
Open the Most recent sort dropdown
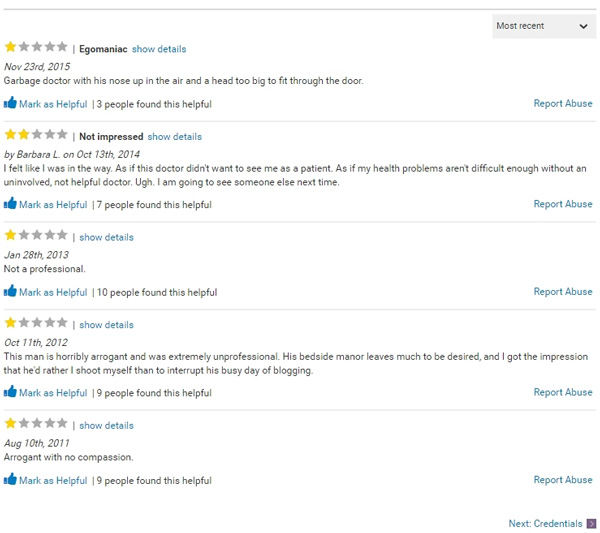click(544, 26)
